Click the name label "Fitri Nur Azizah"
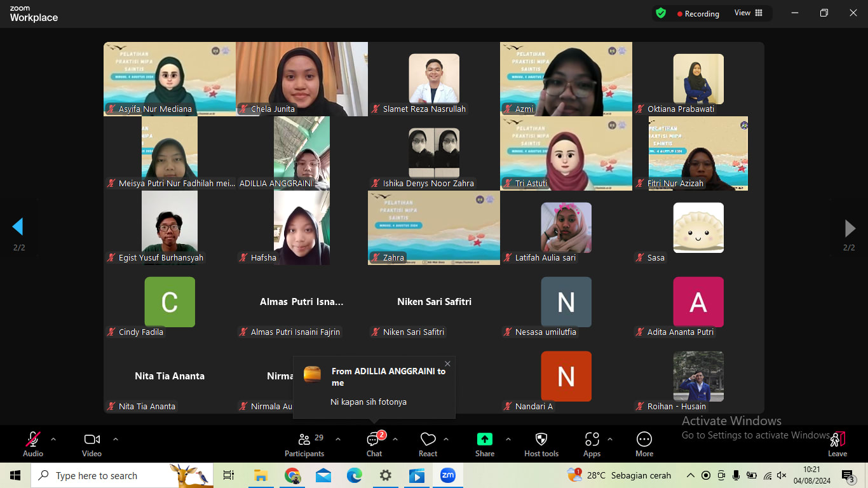868x488 pixels. coord(675,184)
